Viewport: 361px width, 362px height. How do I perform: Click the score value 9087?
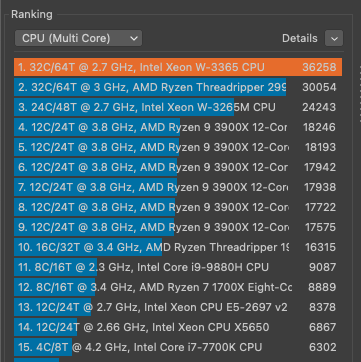(x=323, y=267)
